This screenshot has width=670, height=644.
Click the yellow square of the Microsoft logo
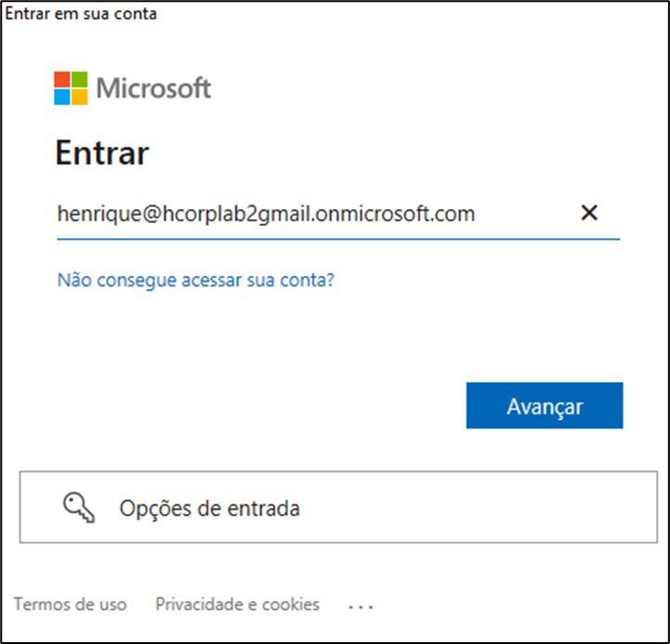(x=80, y=97)
